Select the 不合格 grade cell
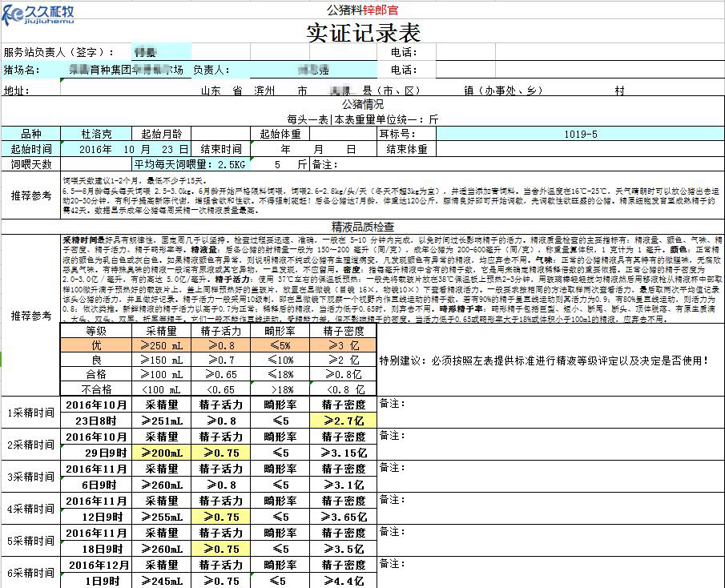 (x=96, y=389)
